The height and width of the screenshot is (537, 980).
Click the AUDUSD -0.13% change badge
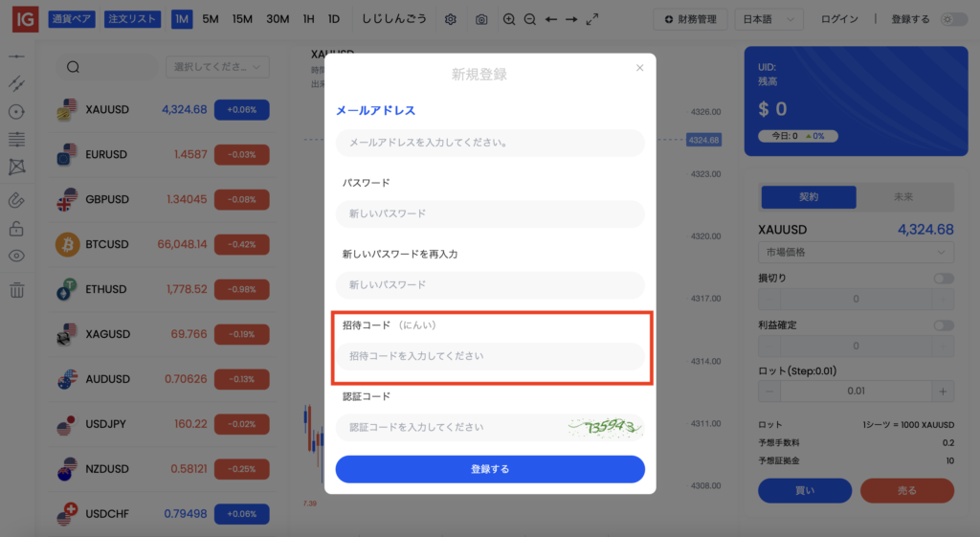(242, 379)
